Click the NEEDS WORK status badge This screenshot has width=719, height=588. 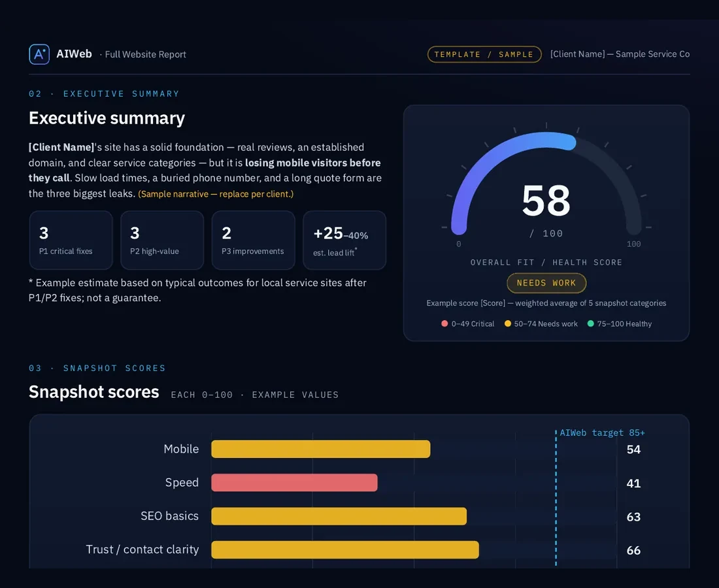(x=546, y=284)
